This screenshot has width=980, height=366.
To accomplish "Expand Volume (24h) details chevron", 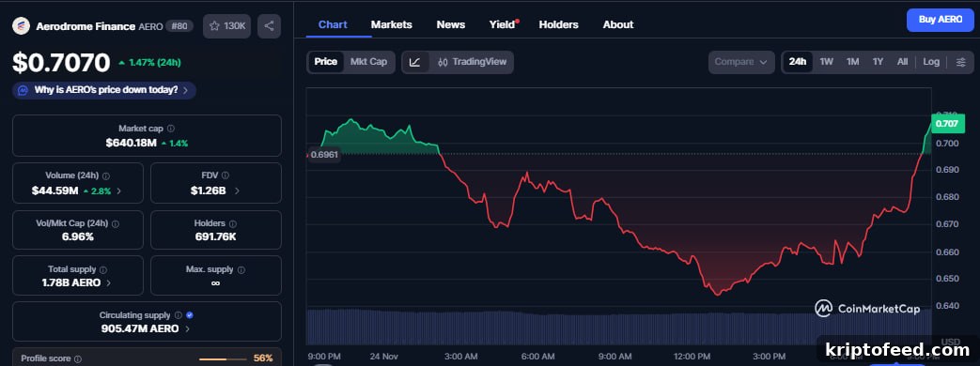I will tap(118, 191).
